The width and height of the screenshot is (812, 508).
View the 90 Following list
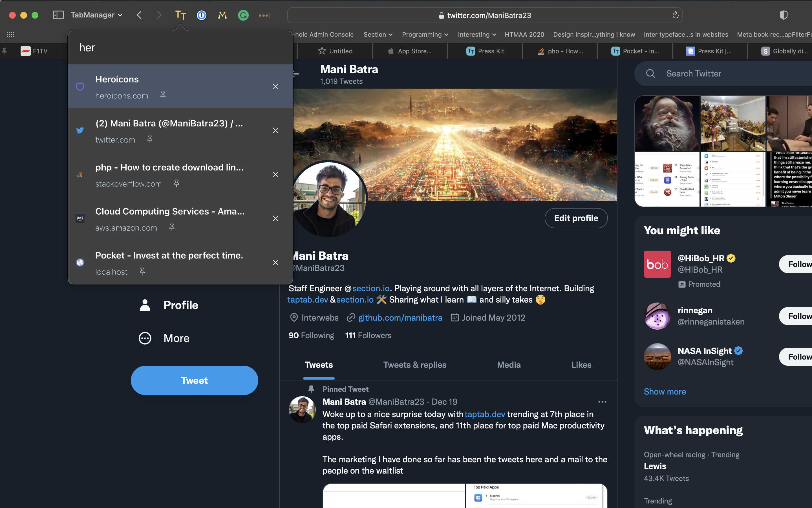coord(311,335)
